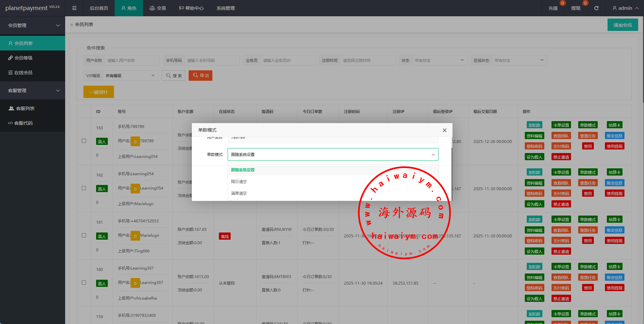The height and width of the screenshot is (324, 644).
Task: Switch to the 交易 top tab
Action: pos(158,8)
